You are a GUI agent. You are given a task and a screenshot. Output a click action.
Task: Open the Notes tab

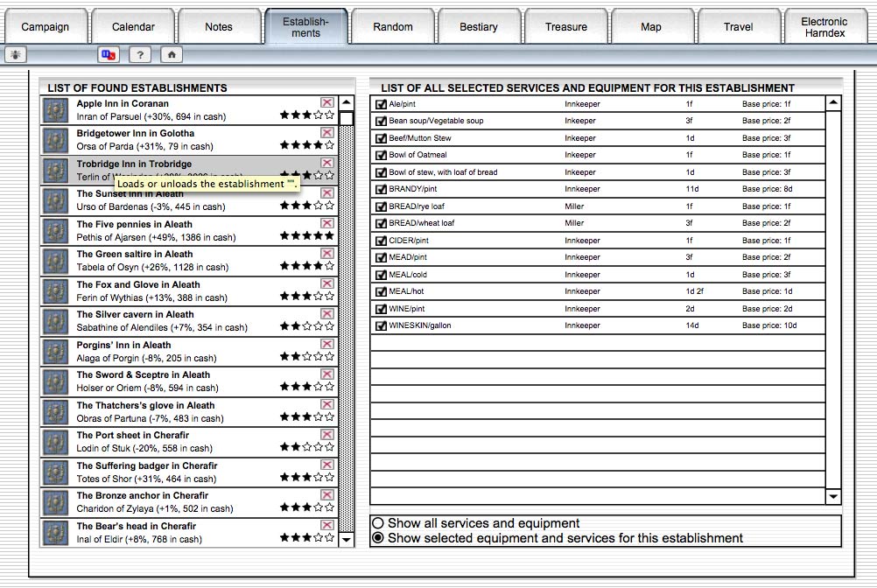[219, 27]
